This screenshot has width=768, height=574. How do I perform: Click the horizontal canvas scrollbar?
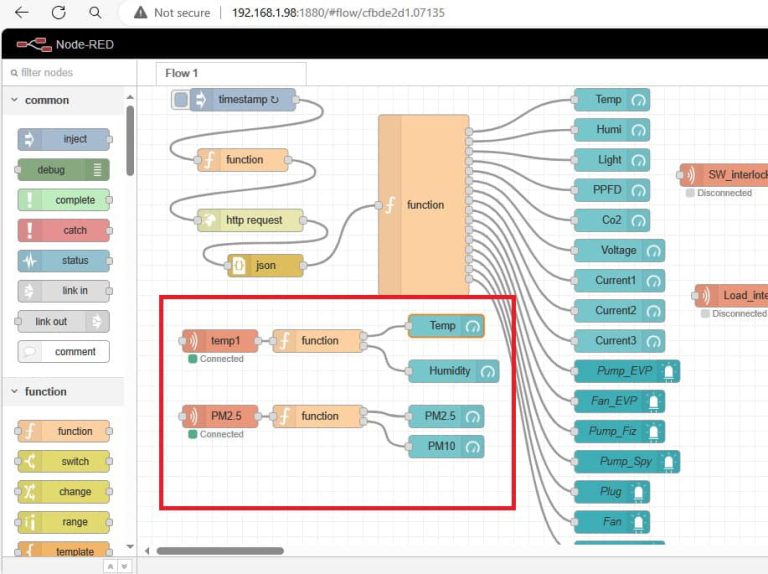point(220,550)
